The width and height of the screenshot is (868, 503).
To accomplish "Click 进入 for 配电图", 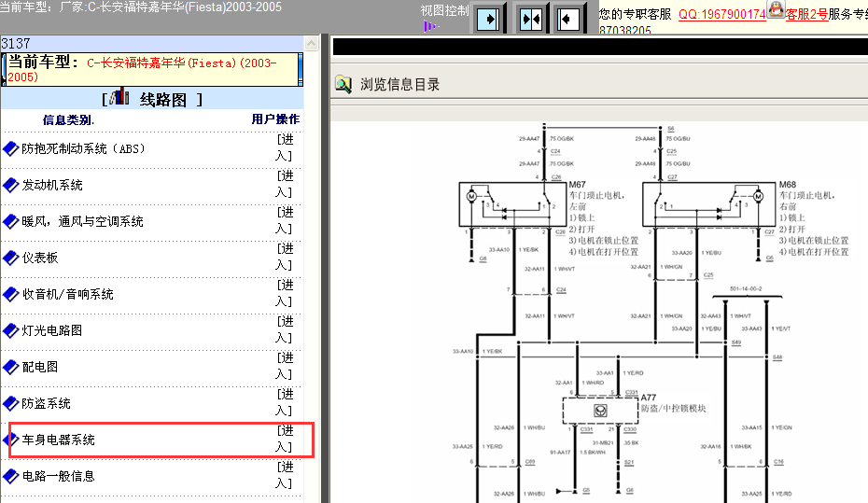I will pos(285,366).
